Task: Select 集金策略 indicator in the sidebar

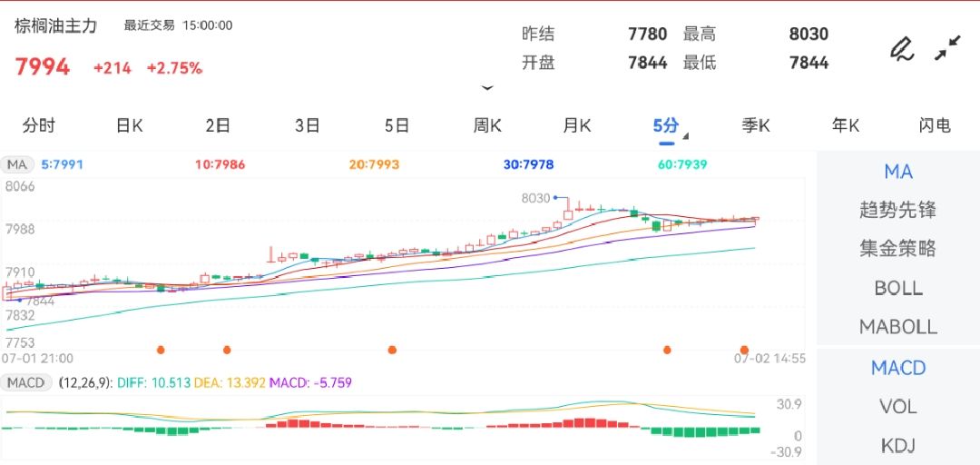Action: 898,249
